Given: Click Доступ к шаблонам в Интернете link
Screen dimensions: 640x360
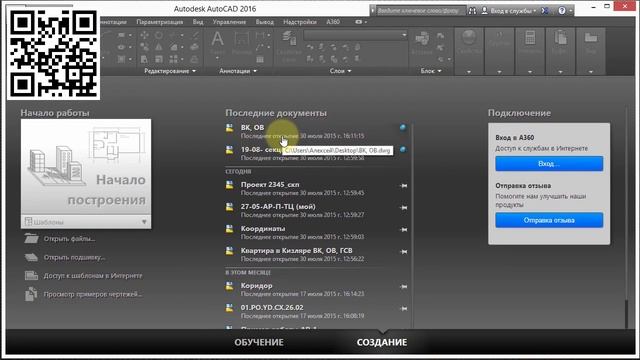Looking at the screenshot, I should [93, 276].
